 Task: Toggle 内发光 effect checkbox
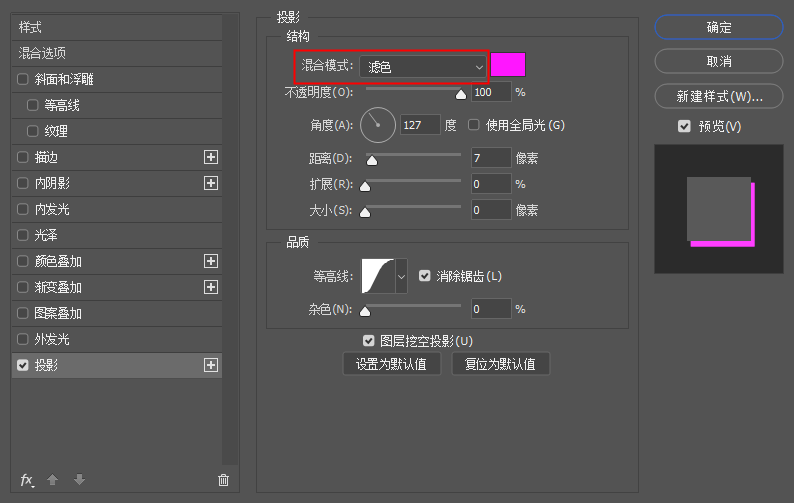click(x=23, y=209)
